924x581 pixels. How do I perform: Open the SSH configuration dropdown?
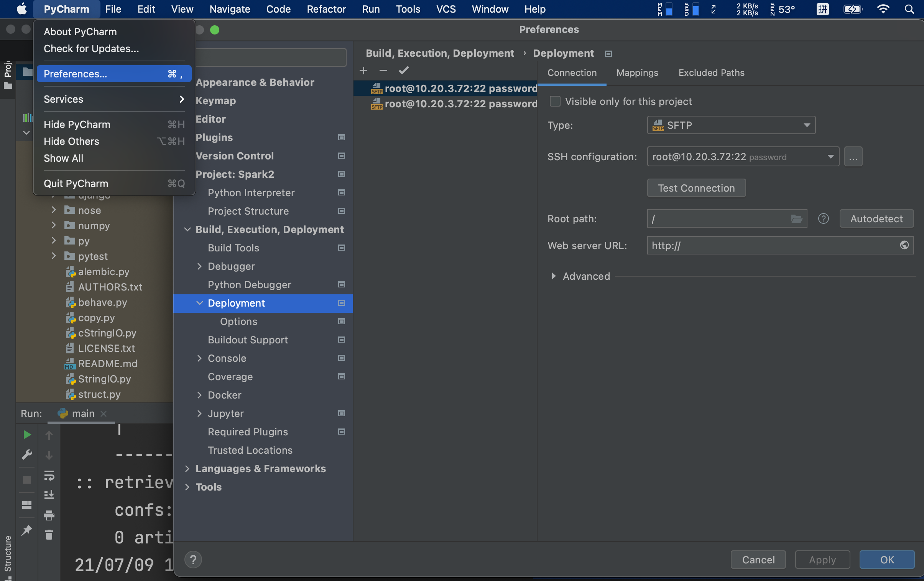coord(743,156)
